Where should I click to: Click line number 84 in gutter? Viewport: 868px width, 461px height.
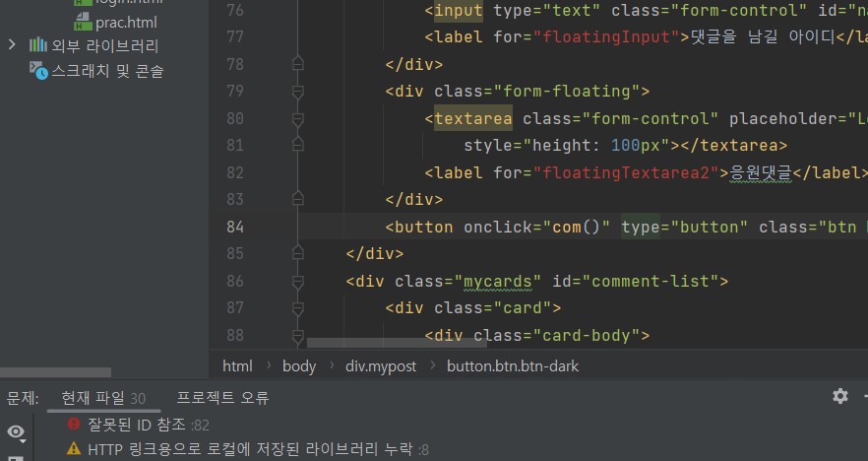[234, 227]
